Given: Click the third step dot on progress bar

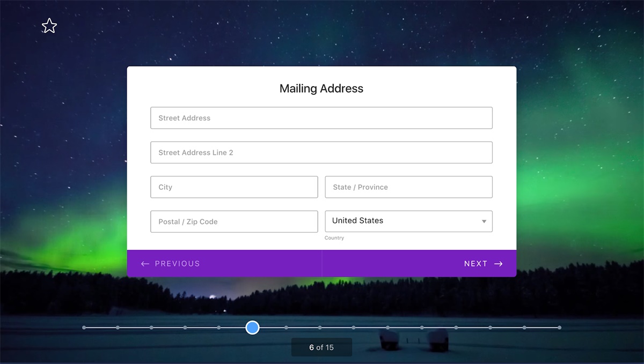Looking at the screenshot, I should [x=151, y=328].
